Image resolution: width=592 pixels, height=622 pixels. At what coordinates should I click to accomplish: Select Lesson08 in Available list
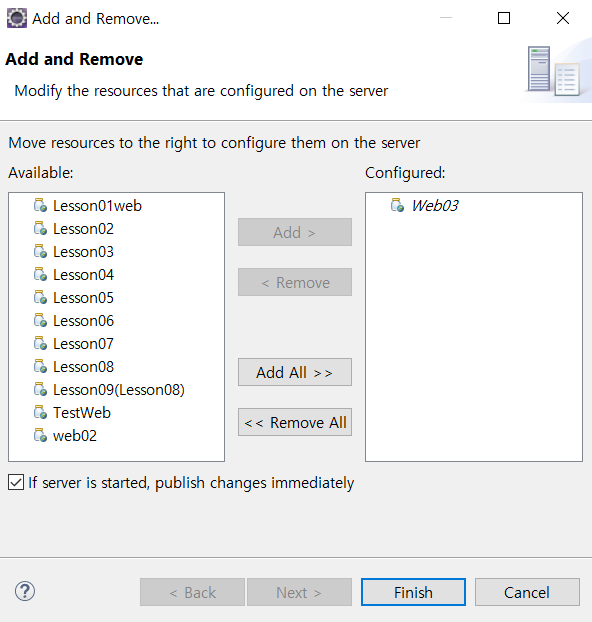click(x=83, y=367)
